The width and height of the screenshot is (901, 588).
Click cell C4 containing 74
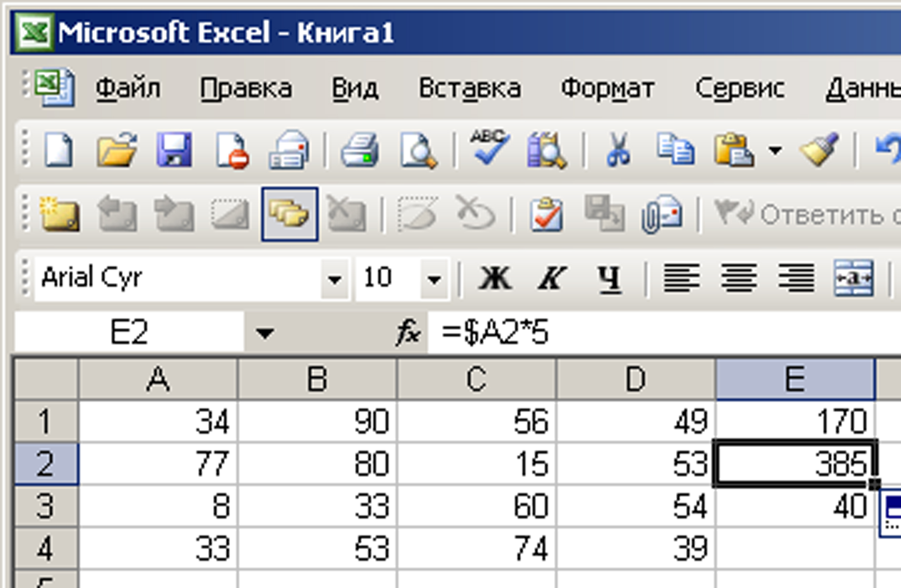476,548
